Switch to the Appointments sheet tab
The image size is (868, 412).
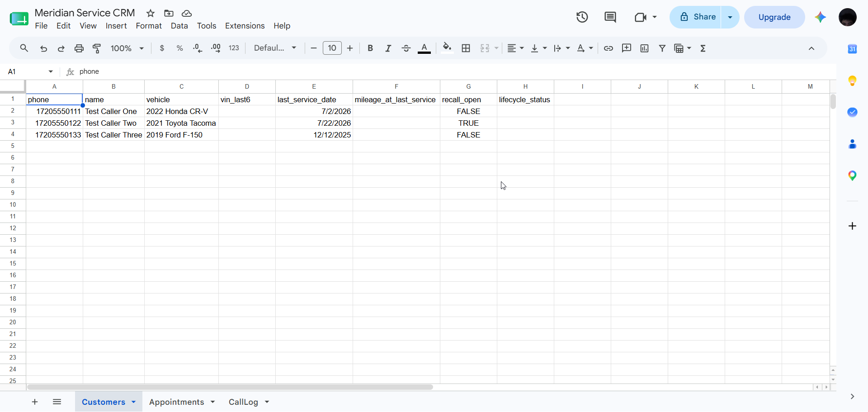[x=177, y=402]
